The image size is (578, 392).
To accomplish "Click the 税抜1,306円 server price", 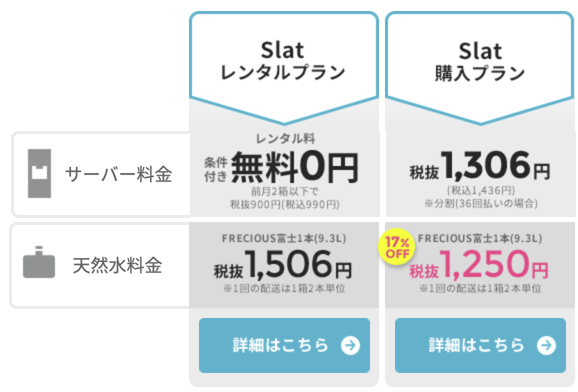I will point(480,166).
